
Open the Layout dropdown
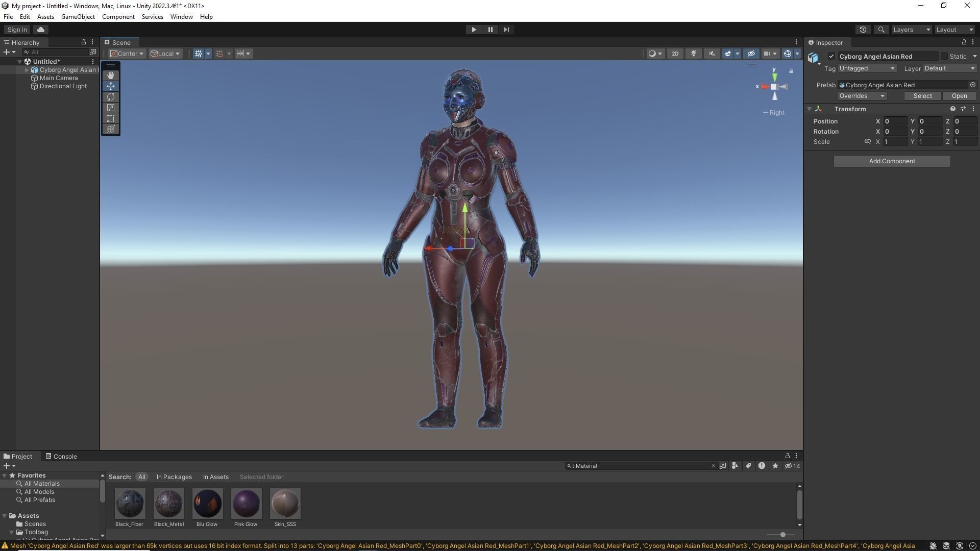[954, 30]
